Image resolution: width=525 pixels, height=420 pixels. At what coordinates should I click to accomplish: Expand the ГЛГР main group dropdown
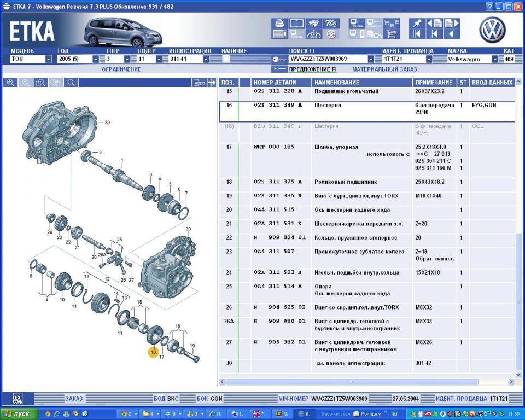coord(127,59)
